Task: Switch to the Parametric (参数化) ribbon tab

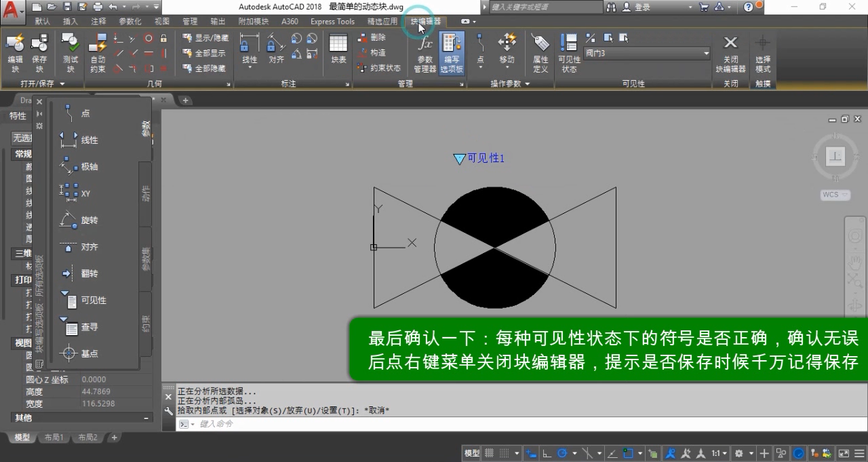Action: pos(130,21)
